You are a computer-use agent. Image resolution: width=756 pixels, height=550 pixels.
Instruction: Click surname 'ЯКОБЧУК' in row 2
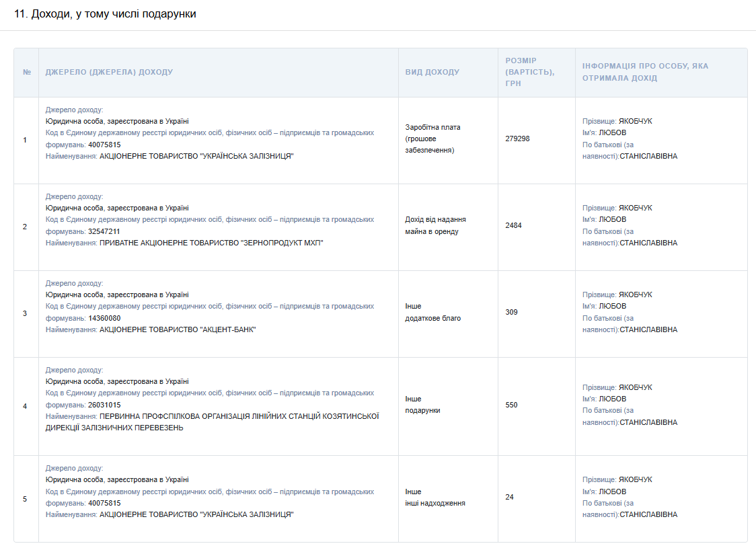coord(635,208)
